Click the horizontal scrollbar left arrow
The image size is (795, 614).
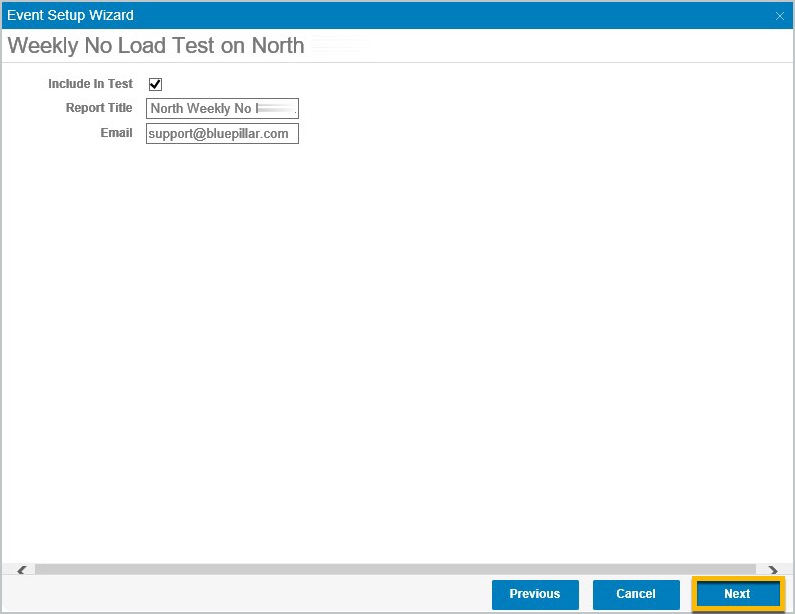[21, 570]
